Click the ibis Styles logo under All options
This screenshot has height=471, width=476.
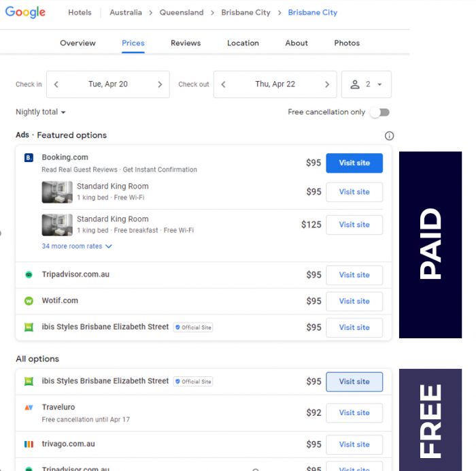[29, 381]
